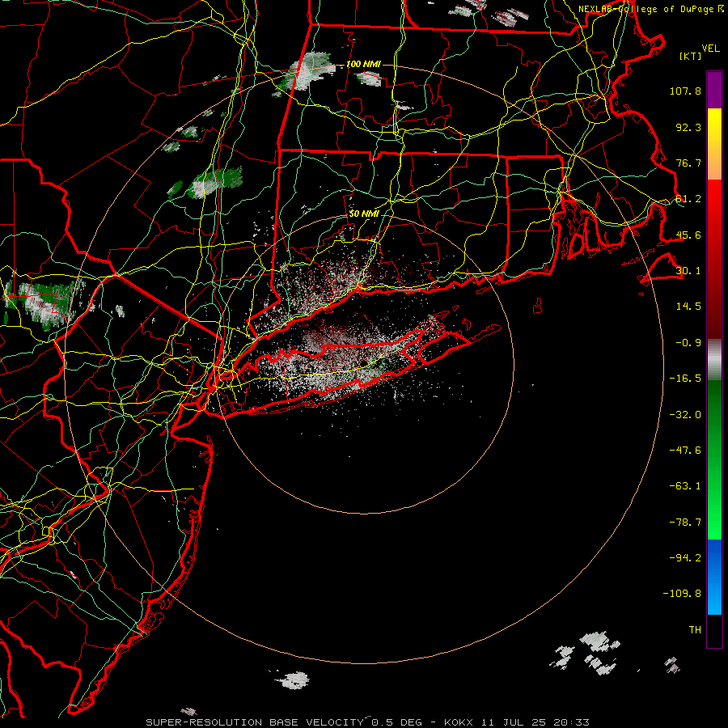Select the bright red segment of the color bar
The height and width of the screenshot is (728, 728).
(x=714, y=259)
